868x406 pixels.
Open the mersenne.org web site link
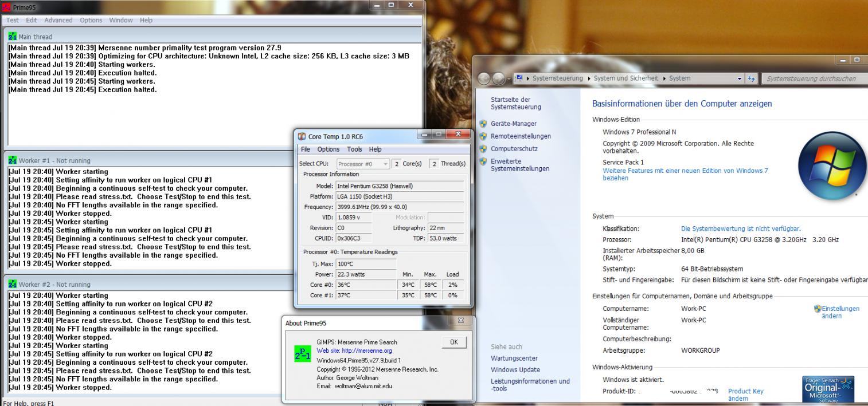pos(354,350)
